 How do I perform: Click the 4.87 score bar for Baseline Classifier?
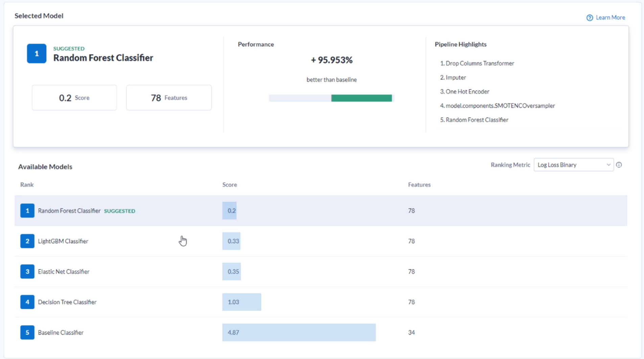click(299, 332)
